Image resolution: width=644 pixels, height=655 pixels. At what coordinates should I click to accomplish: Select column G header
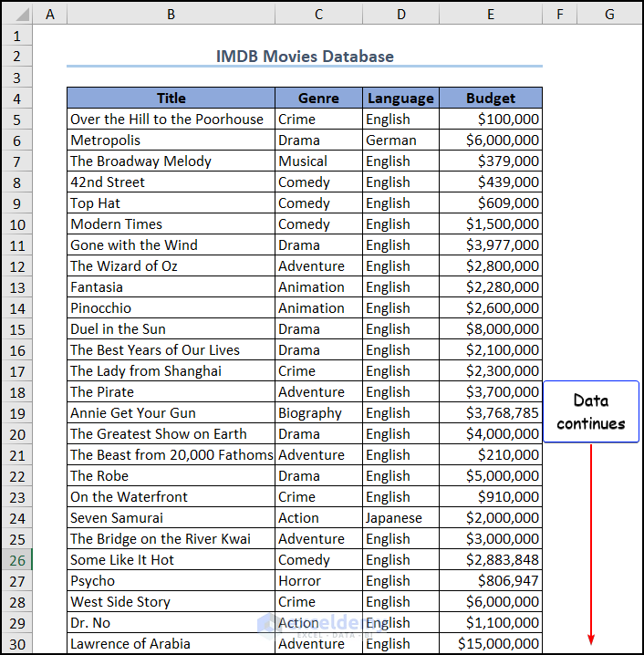pyautogui.click(x=609, y=15)
